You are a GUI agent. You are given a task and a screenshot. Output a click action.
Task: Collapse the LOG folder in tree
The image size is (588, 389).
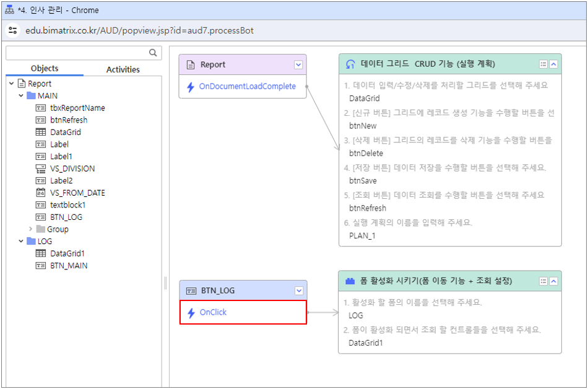pyautogui.click(x=21, y=241)
